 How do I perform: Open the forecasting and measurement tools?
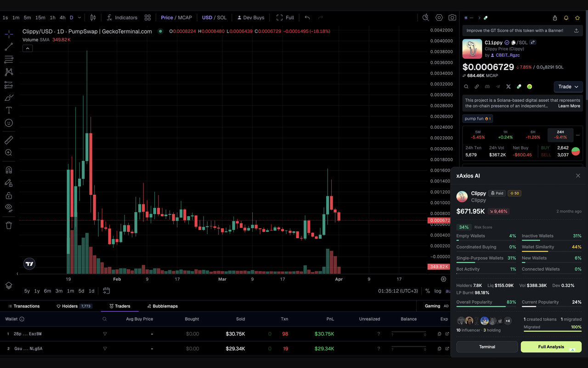coord(9,85)
